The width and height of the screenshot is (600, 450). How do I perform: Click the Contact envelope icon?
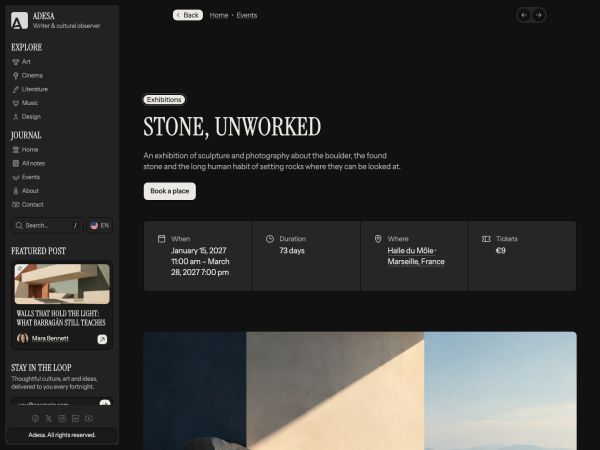click(x=16, y=205)
